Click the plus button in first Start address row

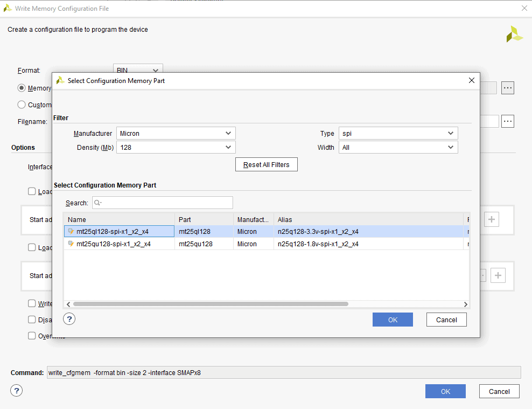pos(492,219)
